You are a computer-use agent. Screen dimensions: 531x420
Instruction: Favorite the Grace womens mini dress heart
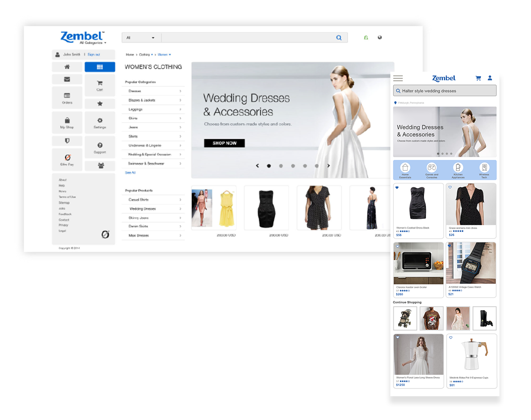(x=450, y=187)
